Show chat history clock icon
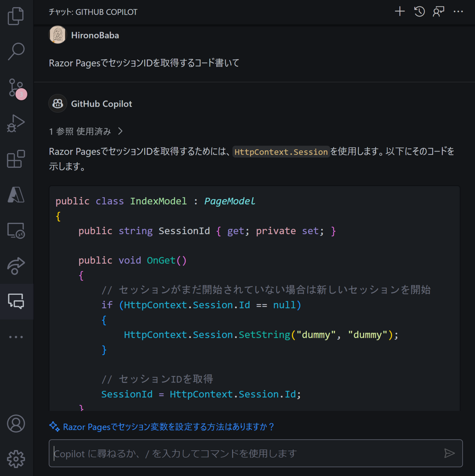This screenshot has width=475, height=476. (419, 12)
